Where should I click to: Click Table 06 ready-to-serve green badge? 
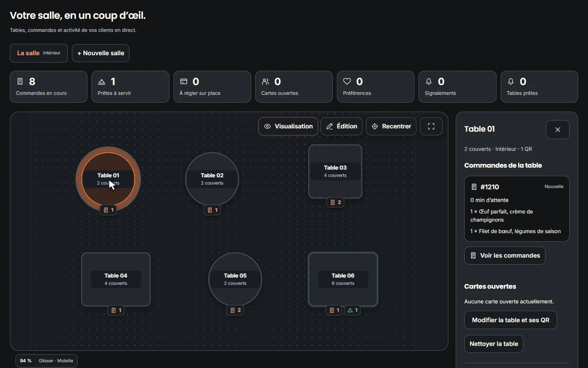[353, 311]
